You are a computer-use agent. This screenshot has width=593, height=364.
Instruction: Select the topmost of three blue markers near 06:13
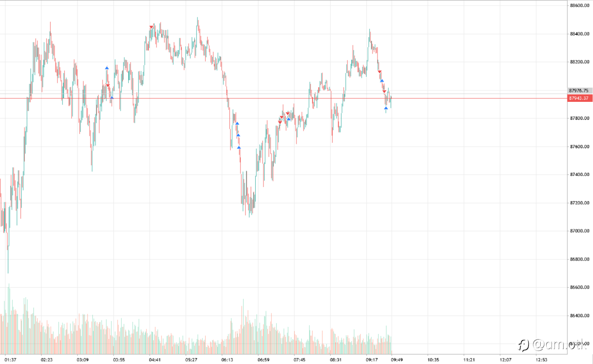coord(237,123)
